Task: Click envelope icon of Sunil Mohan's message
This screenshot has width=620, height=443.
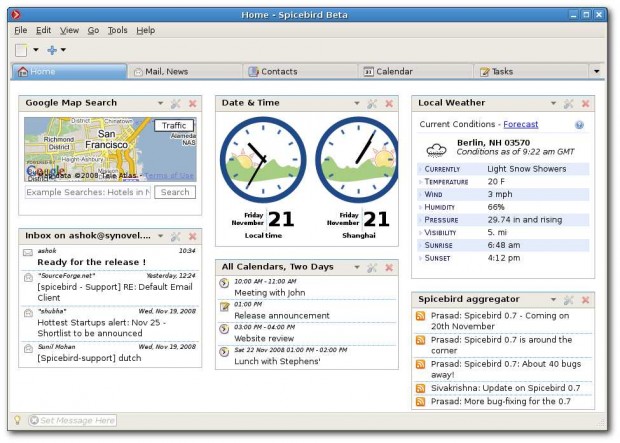Action: pos(28,348)
